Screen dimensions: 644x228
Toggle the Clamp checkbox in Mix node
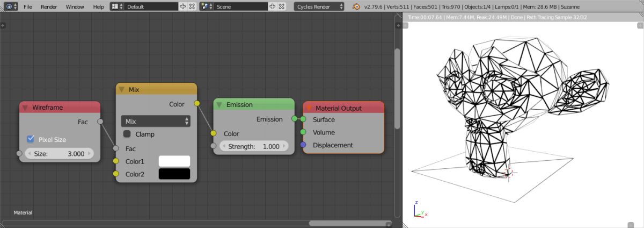pyautogui.click(x=127, y=134)
